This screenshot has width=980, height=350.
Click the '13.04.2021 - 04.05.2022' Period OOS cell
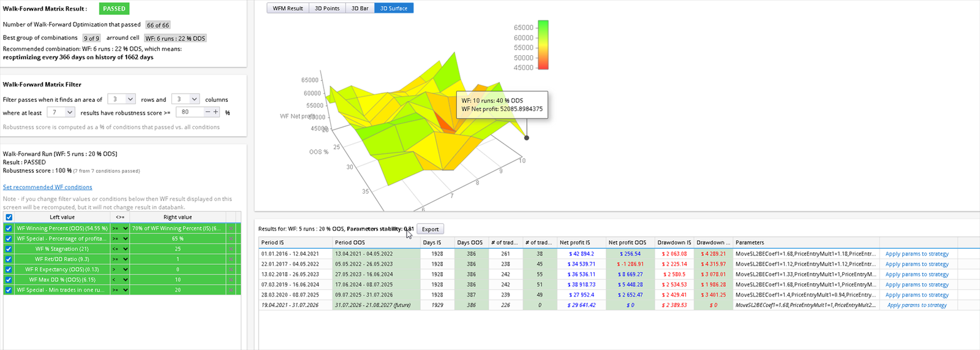coord(376,254)
